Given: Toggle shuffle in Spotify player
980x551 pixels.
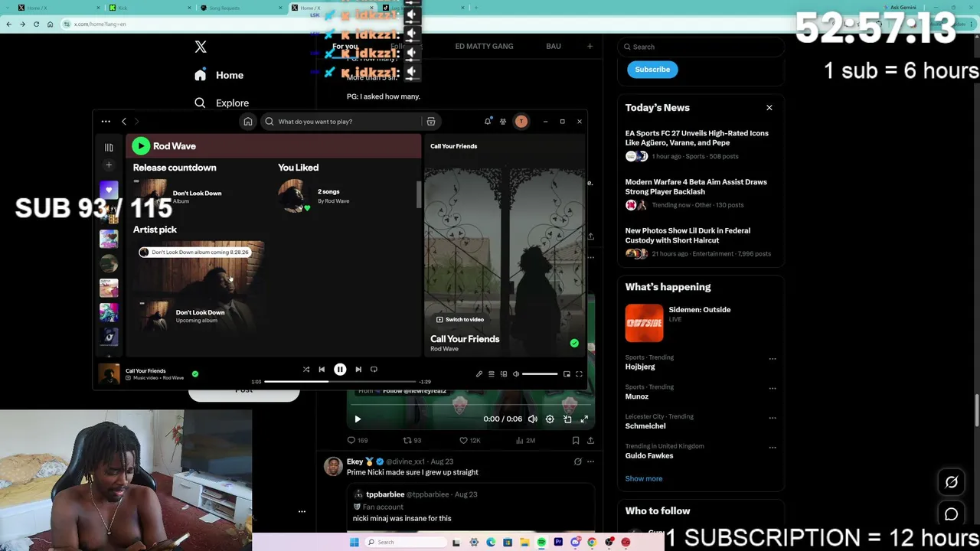Looking at the screenshot, I should [x=306, y=370].
